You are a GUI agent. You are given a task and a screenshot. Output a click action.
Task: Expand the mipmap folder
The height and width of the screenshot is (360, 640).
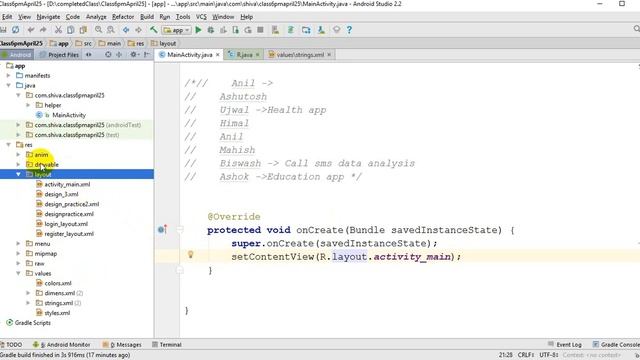tap(18, 253)
